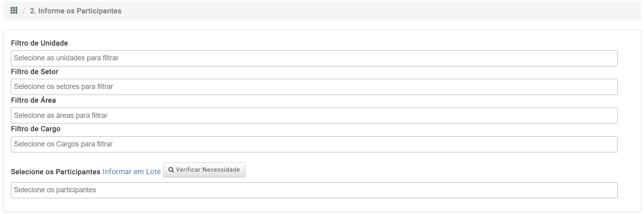This screenshot has width=644, height=214.
Task: Click the Filtro de Setor label
Action: pyautogui.click(x=35, y=72)
